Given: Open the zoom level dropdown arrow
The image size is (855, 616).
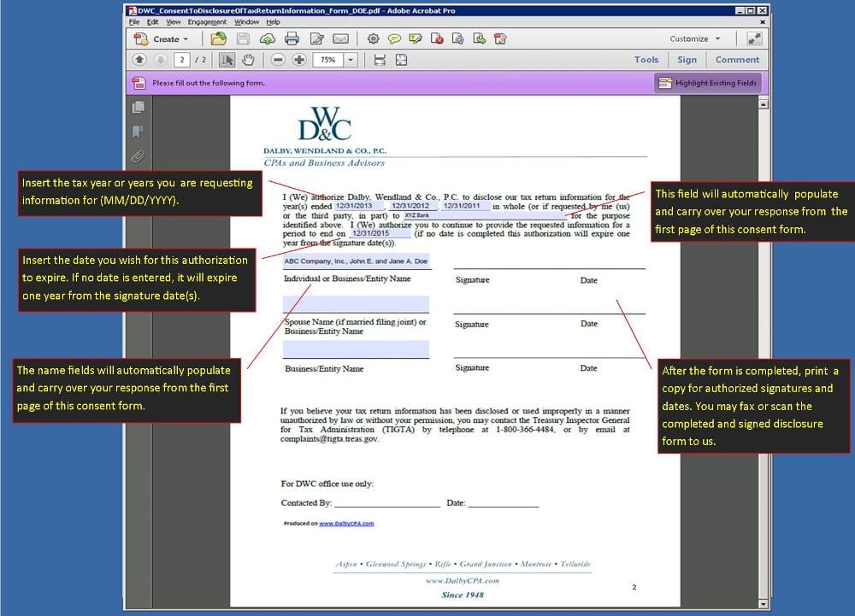Looking at the screenshot, I should [351, 60].
